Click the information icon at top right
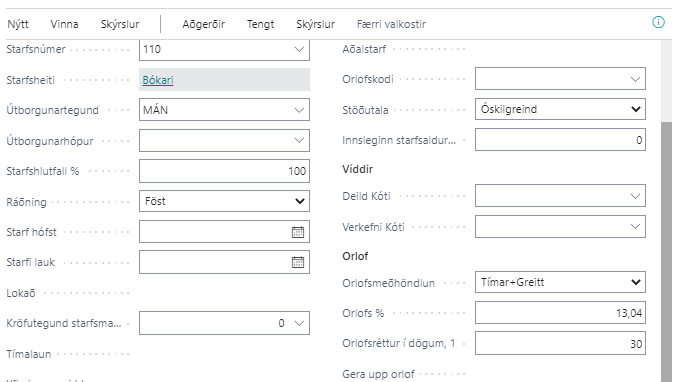 coord(658,22)
